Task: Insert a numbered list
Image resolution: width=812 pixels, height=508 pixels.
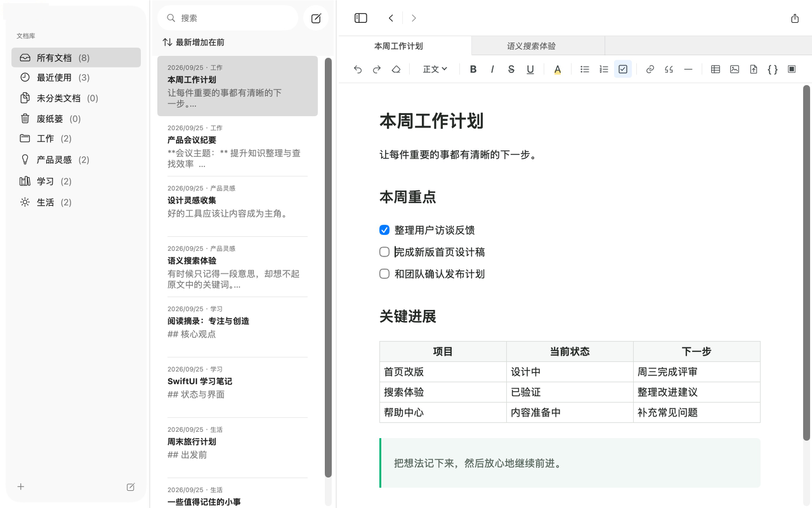Action: click(x=604, y=69)
